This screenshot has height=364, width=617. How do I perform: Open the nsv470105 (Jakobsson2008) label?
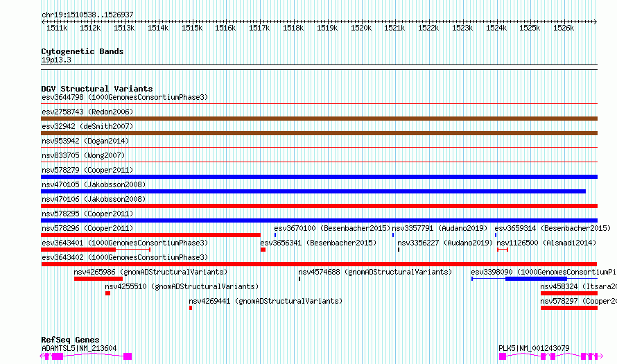pyautogui.click(x=94, y=184)
